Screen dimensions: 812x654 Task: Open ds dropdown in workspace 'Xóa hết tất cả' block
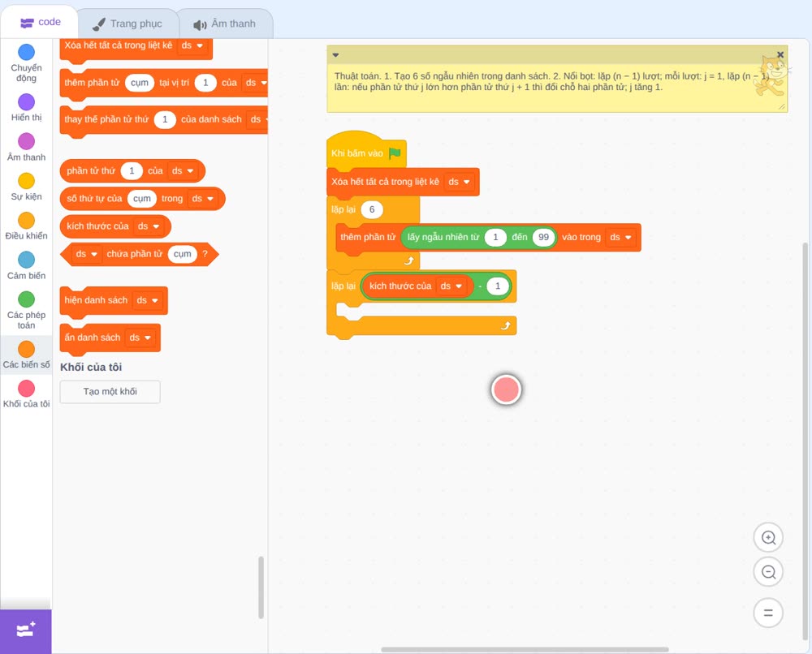[x=460, y=182]
